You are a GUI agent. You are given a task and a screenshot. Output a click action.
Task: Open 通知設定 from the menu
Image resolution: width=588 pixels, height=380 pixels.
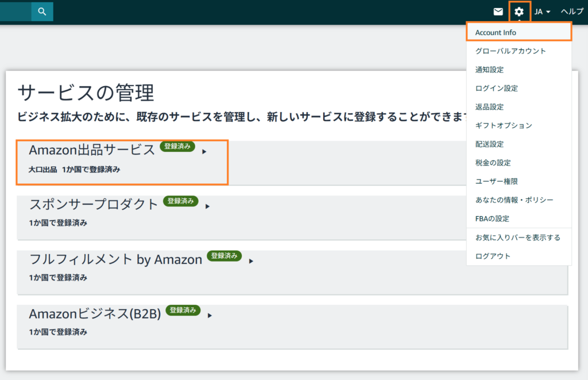519,70
